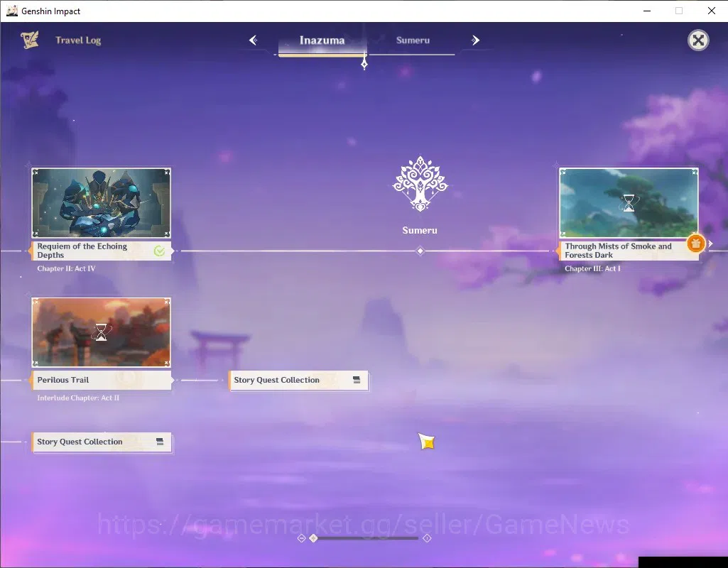The width and height of the screenshot is (728, 568).
Task: Click hourglass icon on Perilous Trail image
Action: (102, 332)
